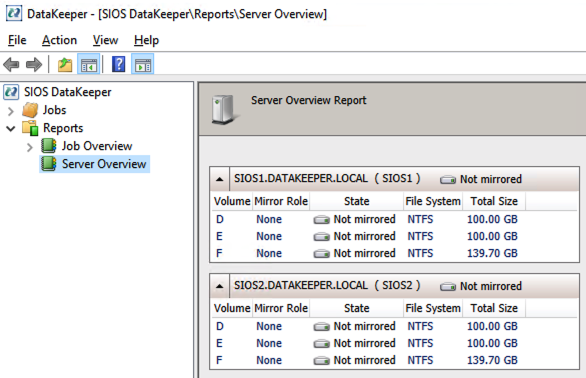586x378 pixels.
Task: Select volume D letter in SIOS1 table
Action: 220,219
